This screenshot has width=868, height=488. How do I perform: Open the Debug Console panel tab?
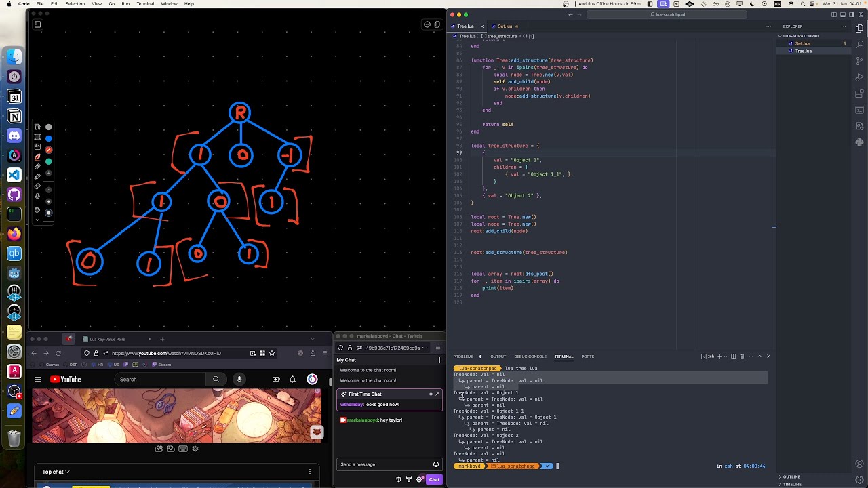[530, 357]
